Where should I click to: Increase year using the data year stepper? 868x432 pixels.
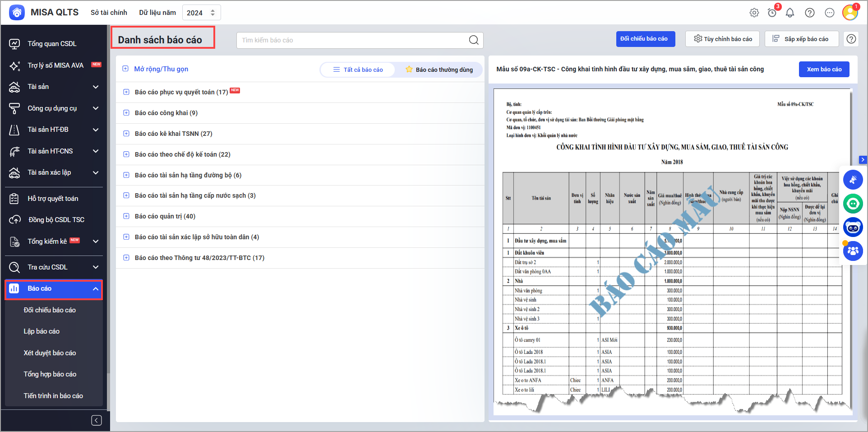(213, 10)
